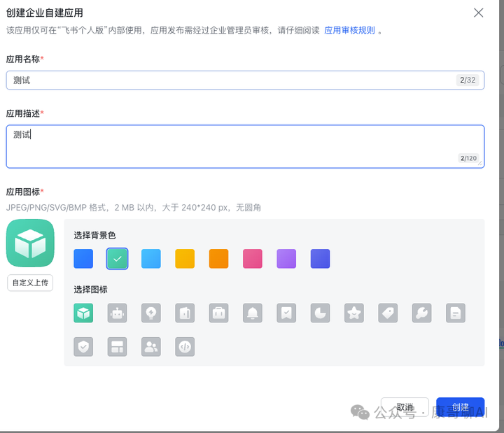Focus the 应用描述 text area

pos(245,146)
